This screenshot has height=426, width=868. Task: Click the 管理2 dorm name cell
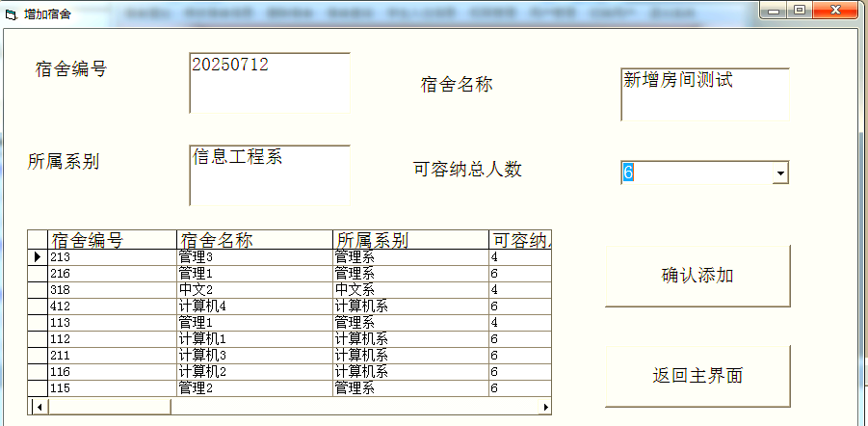pos(255,388)
